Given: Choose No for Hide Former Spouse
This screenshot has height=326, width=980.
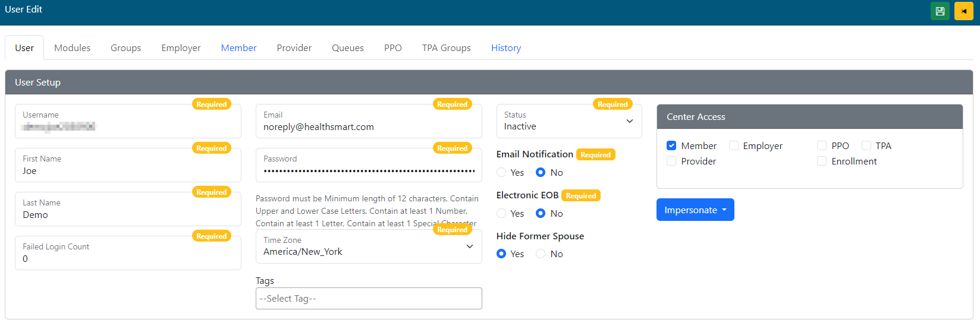Looking at the screenshot, I should click(x=541, y=254).
